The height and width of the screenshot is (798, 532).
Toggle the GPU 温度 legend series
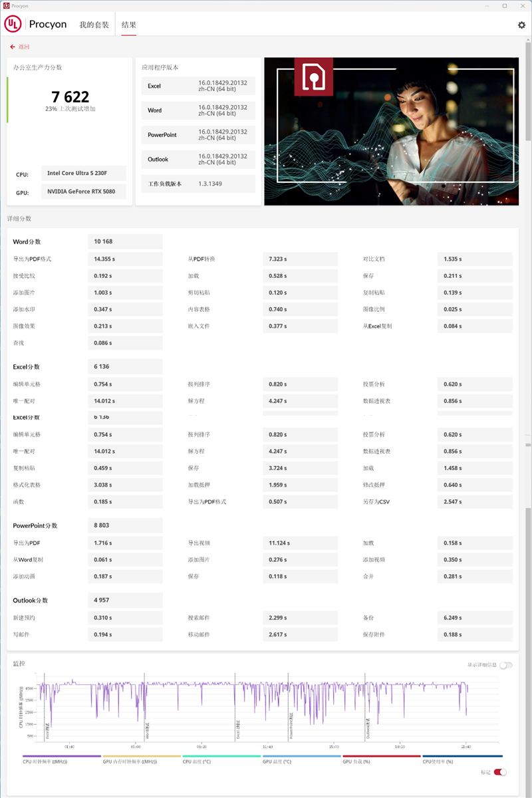pos(301,759)
